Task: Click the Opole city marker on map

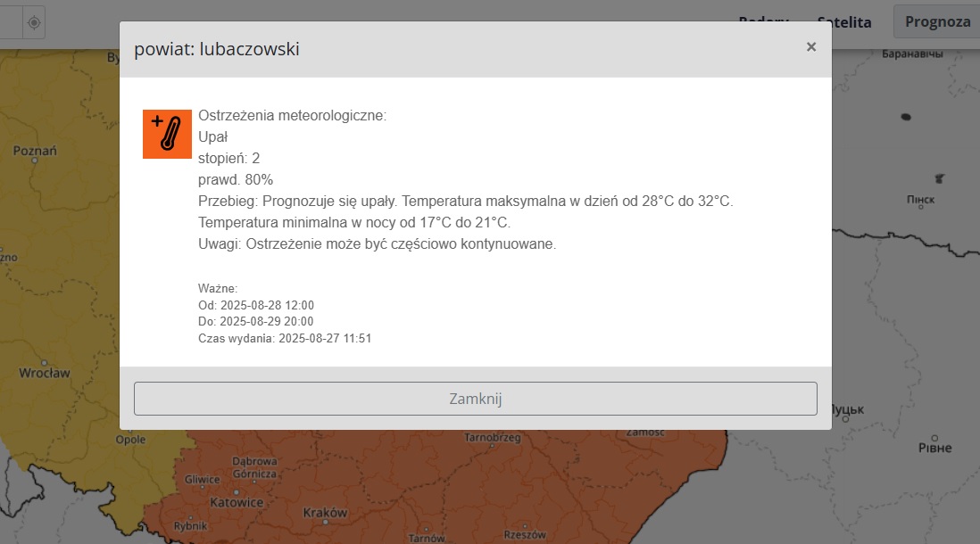Action: 130,440
